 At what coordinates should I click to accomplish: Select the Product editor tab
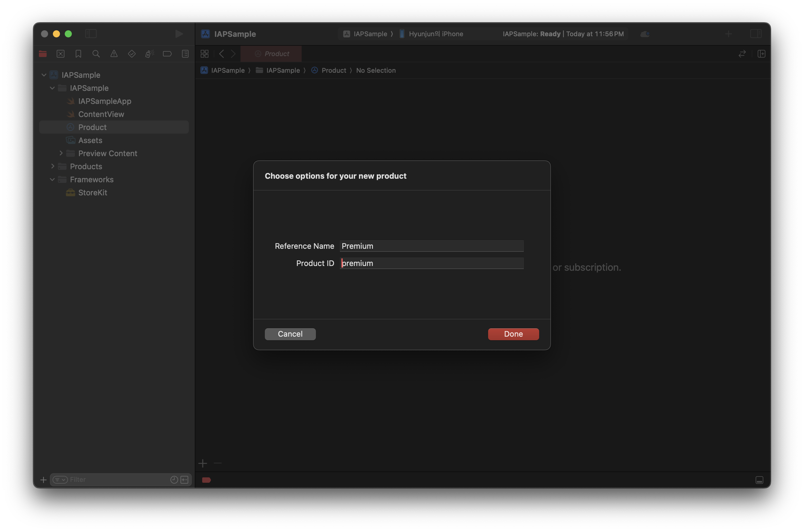click(271, 54)
